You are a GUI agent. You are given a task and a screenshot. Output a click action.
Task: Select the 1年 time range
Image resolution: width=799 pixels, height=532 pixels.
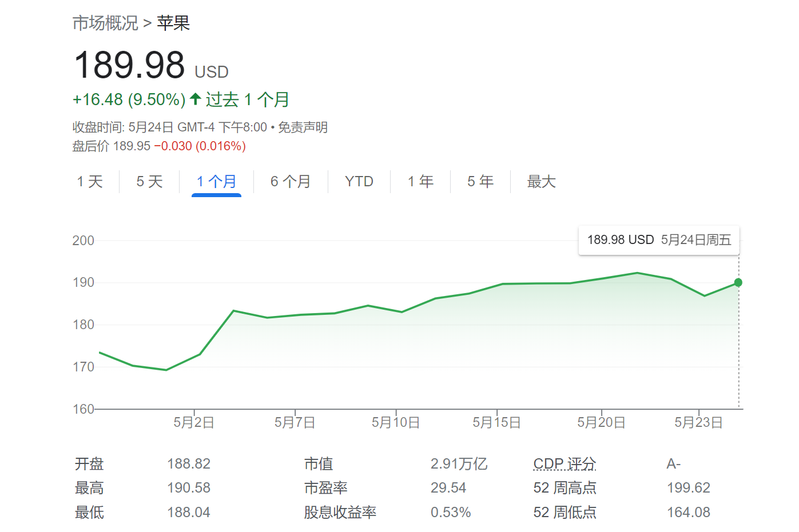pos(420,181)
